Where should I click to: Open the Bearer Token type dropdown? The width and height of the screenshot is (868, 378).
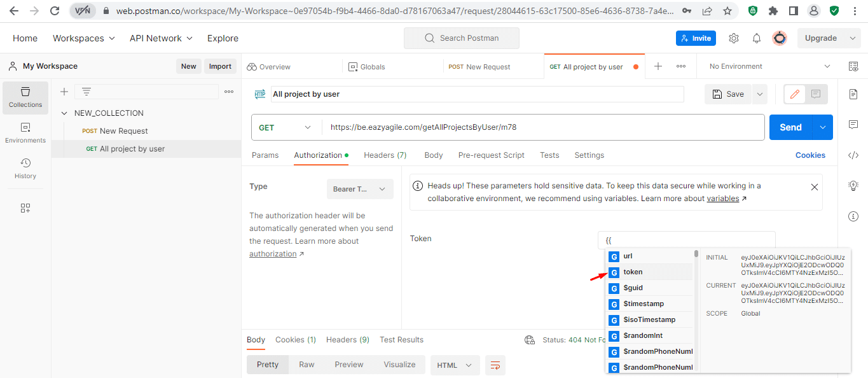click(x=360, y=189)
